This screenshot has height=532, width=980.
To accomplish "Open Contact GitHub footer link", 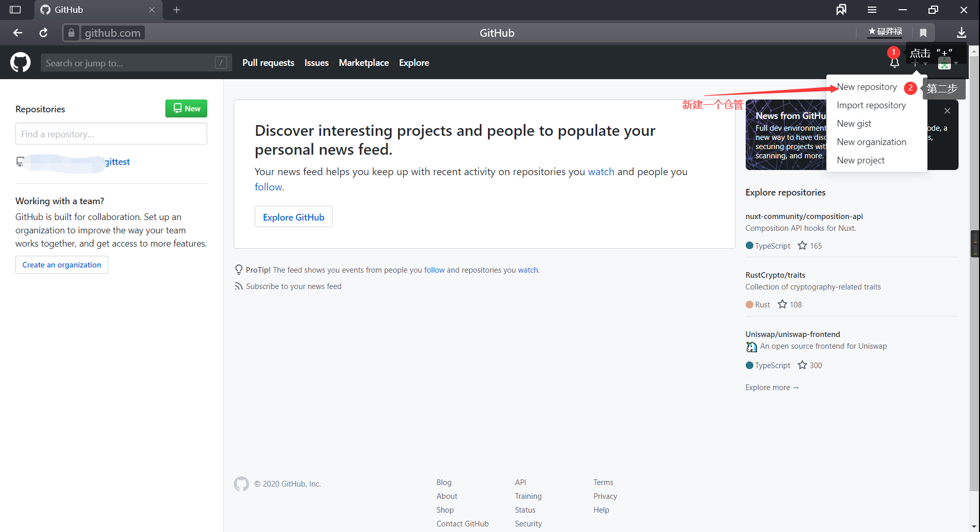I will tap(462, 524).
